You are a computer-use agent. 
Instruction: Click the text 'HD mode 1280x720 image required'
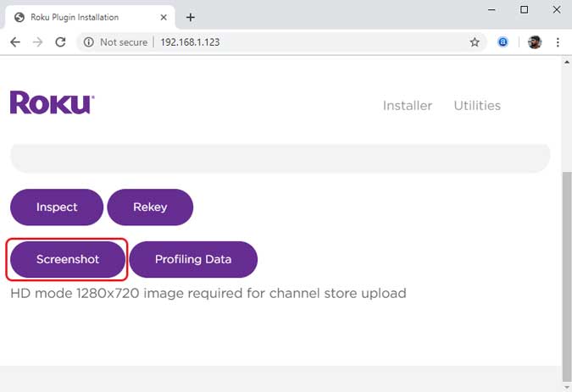(126, 293)
